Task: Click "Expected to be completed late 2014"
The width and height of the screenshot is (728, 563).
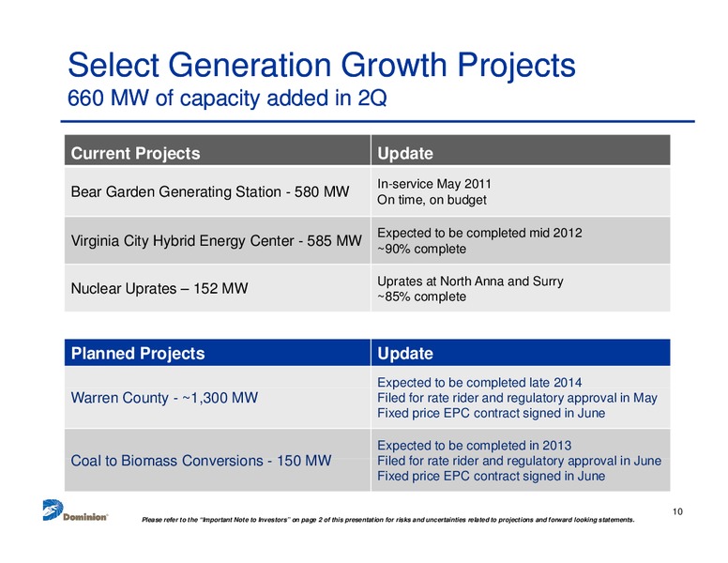Action: (x=479, y=382)
